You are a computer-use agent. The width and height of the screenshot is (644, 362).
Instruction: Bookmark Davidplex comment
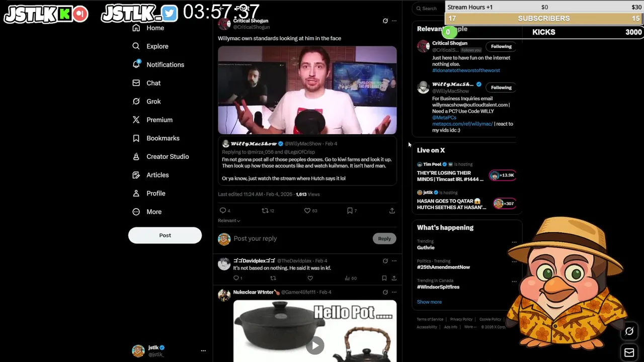[x=384, y=278]
